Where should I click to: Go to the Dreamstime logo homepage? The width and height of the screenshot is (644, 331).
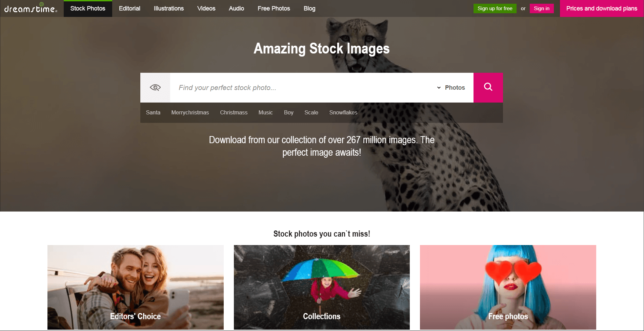coord(31,8)
